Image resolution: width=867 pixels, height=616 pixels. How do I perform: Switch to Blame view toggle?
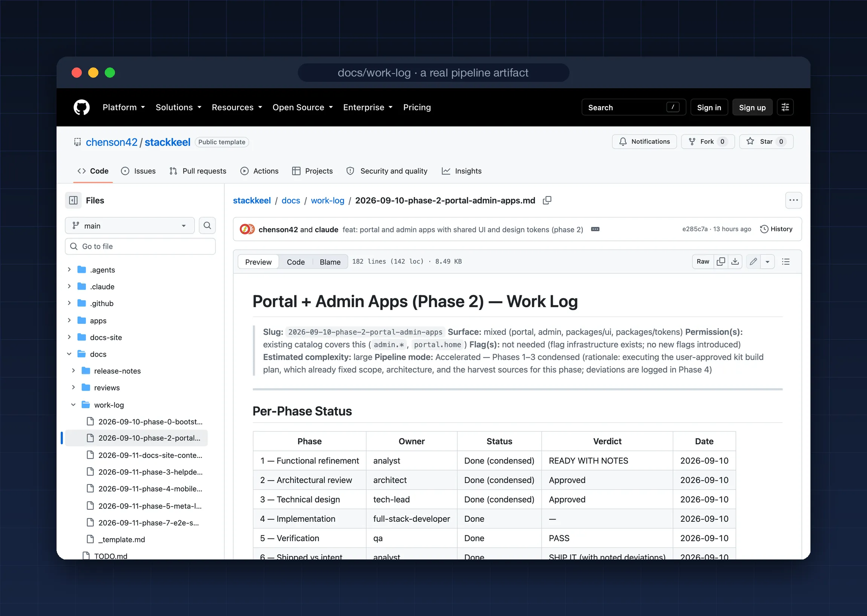pyautogui.click(x=330, y=262)
